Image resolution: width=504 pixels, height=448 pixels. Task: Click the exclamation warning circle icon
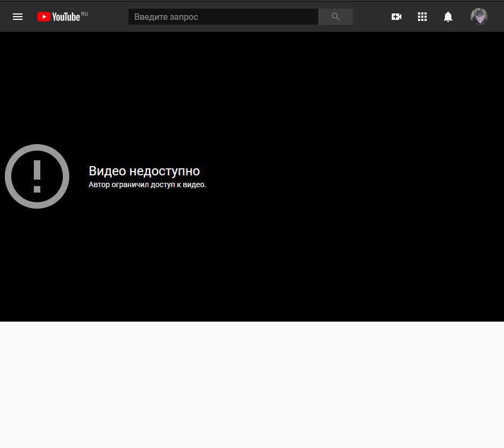(x=37, y=176)
